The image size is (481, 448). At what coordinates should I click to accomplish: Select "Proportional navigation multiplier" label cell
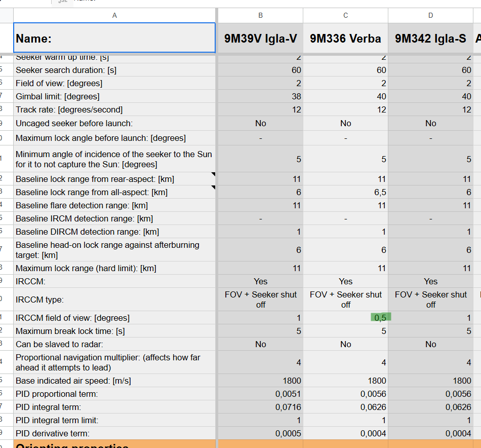[x=114, y=362]
